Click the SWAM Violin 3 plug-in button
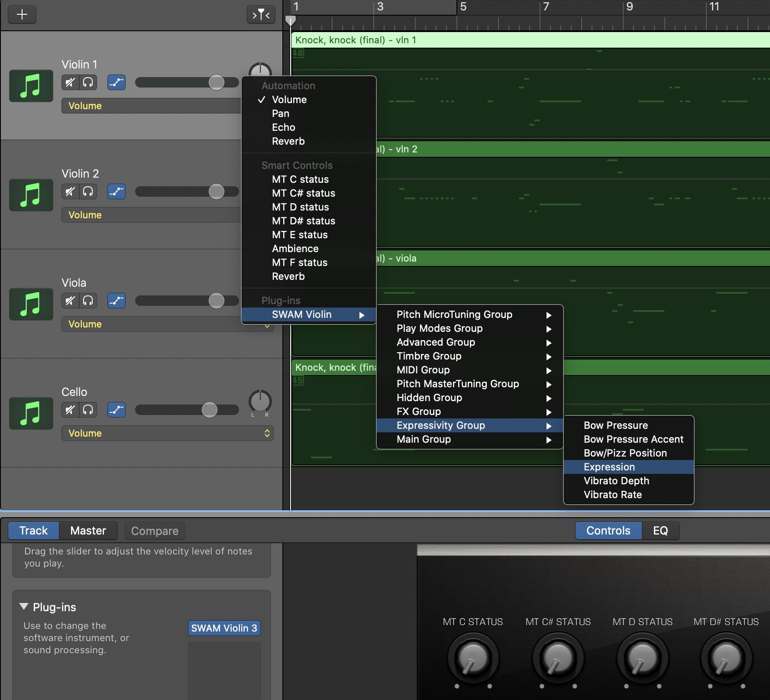This screenshot has width=770, height=700. (x=224, y=628)
